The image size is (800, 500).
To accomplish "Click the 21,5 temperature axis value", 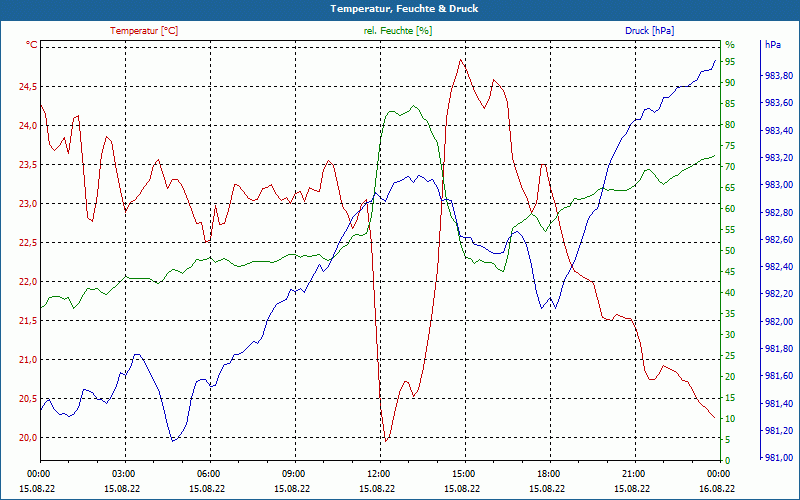I will (28, 321).
